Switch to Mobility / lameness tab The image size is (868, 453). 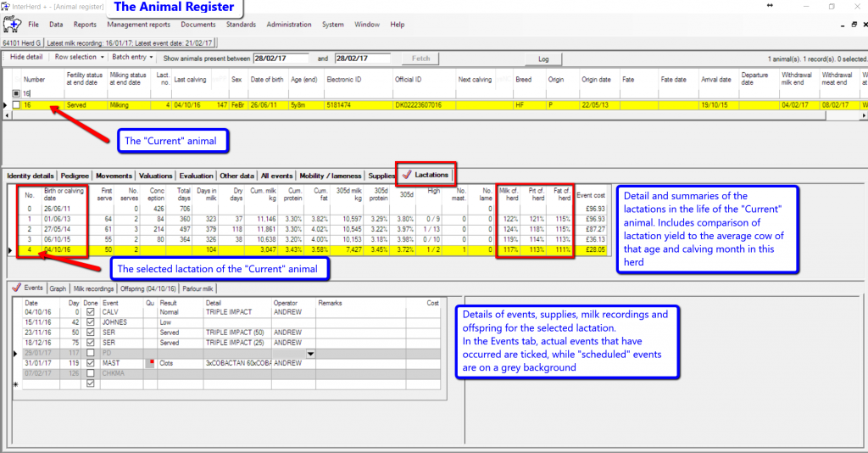[331, 176]
